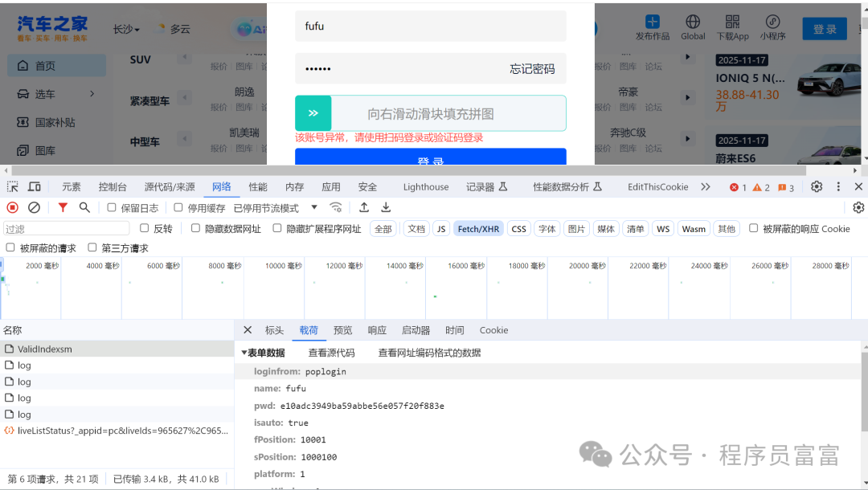Toggle the device toolbar icon

click(35, 187)
